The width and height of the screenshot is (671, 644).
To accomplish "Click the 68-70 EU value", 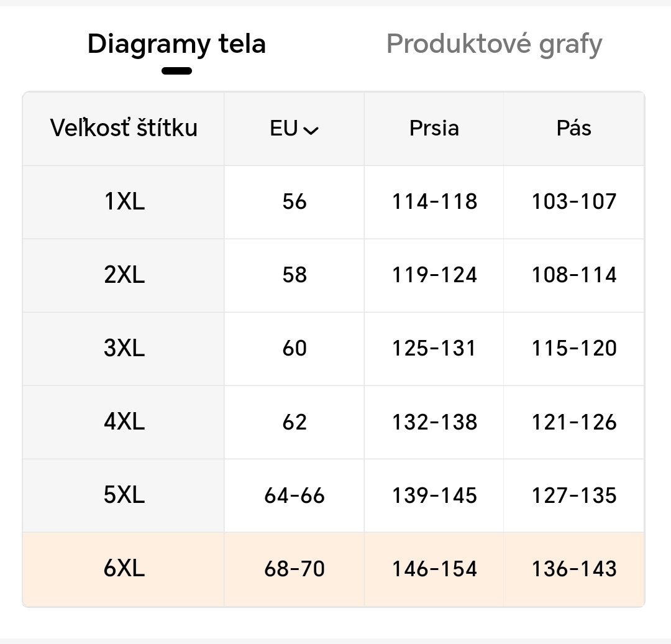I will [293, 569].
